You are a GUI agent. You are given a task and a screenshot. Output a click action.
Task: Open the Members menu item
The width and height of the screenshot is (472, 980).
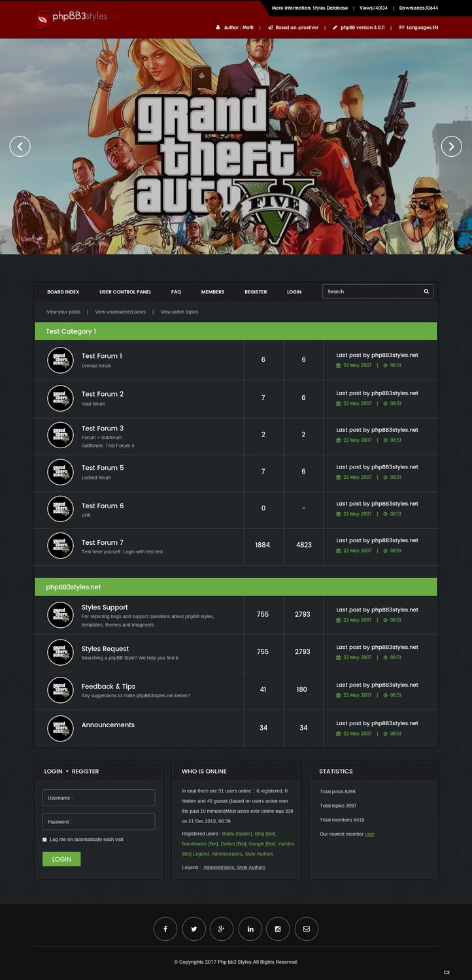212,292
